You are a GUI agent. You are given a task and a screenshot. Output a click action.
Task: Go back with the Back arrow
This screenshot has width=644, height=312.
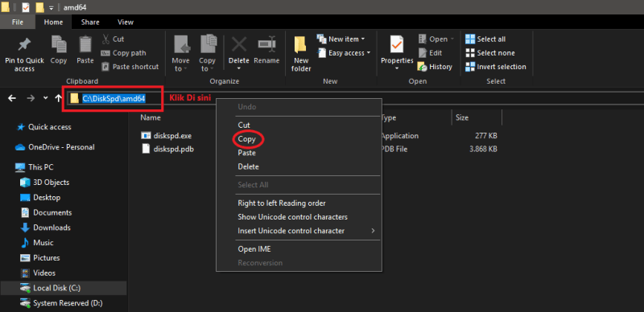tap(12, 98)
